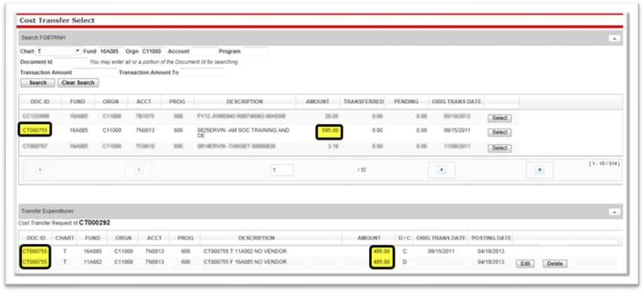Focus the Orgn input field
The width and height of the screenshot is (644, 293).
(x=153, y=51)
